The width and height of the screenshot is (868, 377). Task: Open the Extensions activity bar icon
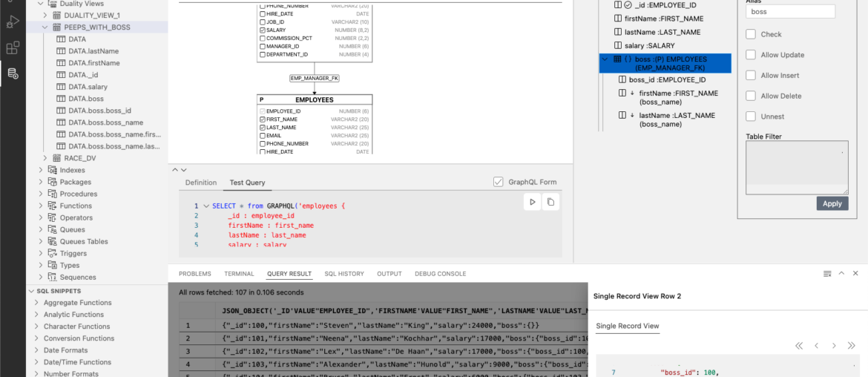click(13, 48)
